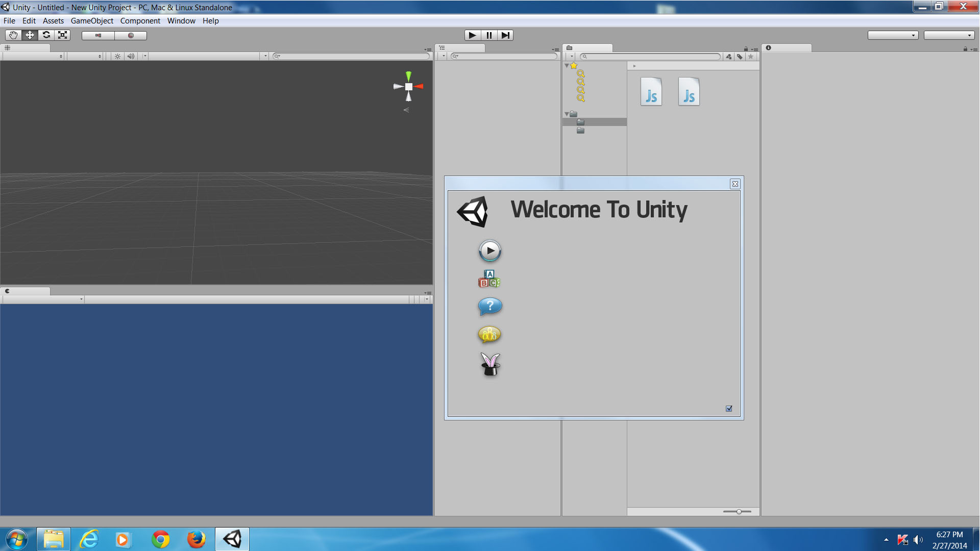Click the Step frame button

pyautogui.click(x=505, y=35)
